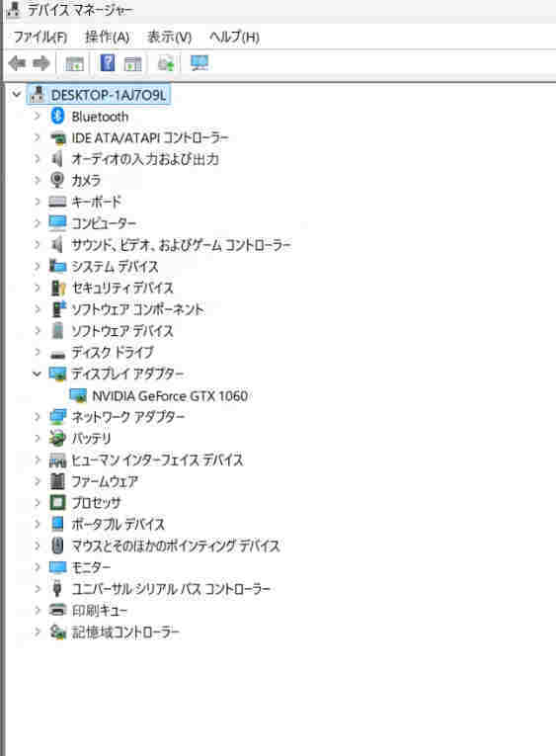The image size is (556, 756).
Task: Select the カメラ webcam icon
Action: pyautogui.click(x=57, y=180)
